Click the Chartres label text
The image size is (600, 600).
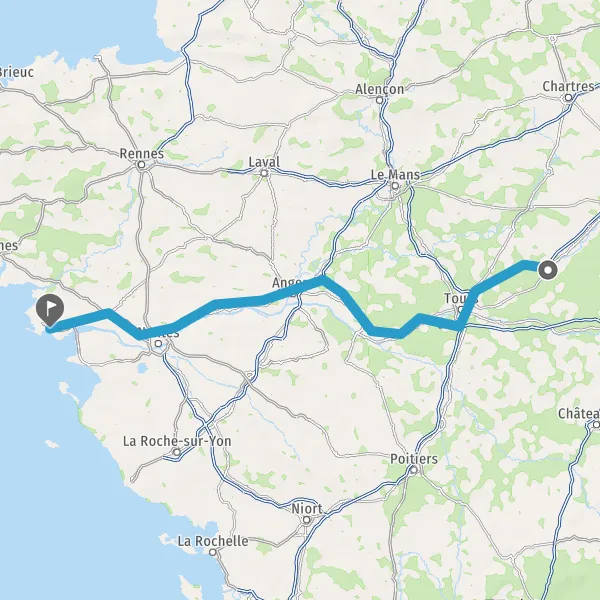pos(569,86)
